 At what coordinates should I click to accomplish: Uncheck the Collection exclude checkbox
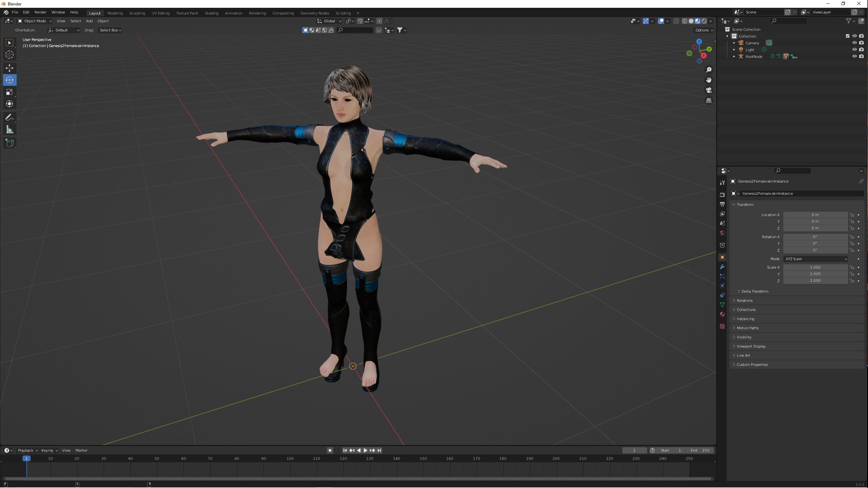pos(847,36)
